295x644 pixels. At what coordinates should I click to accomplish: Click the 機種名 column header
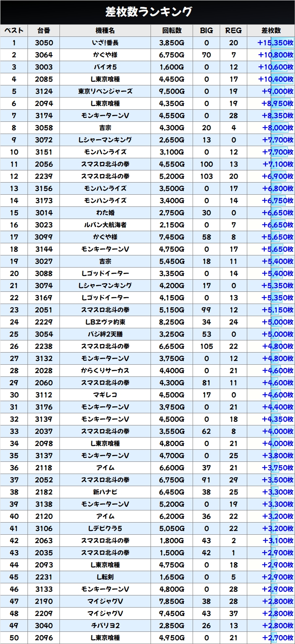pos(105,30)
